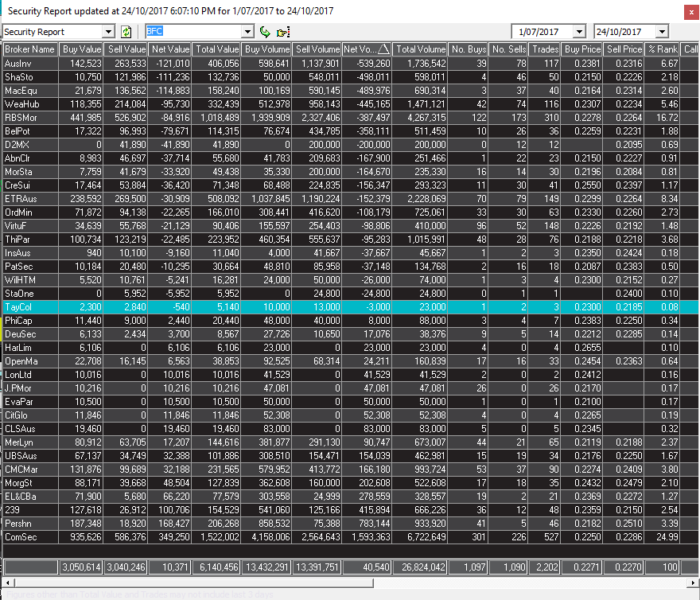Image resolution: width=700 pixels, height=600 pixels.
Task: Sort by Total Value column header
Action: click(x=216, y=49)
